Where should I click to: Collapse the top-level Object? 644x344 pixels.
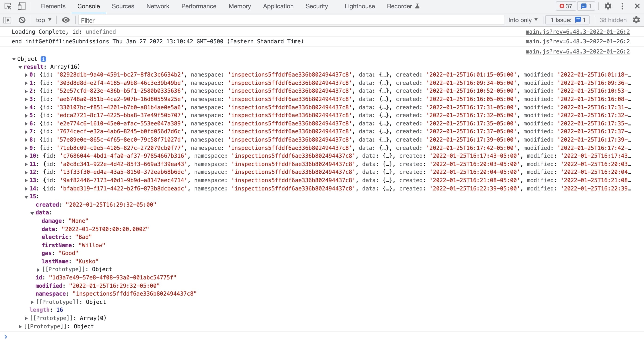pos(14,59)
